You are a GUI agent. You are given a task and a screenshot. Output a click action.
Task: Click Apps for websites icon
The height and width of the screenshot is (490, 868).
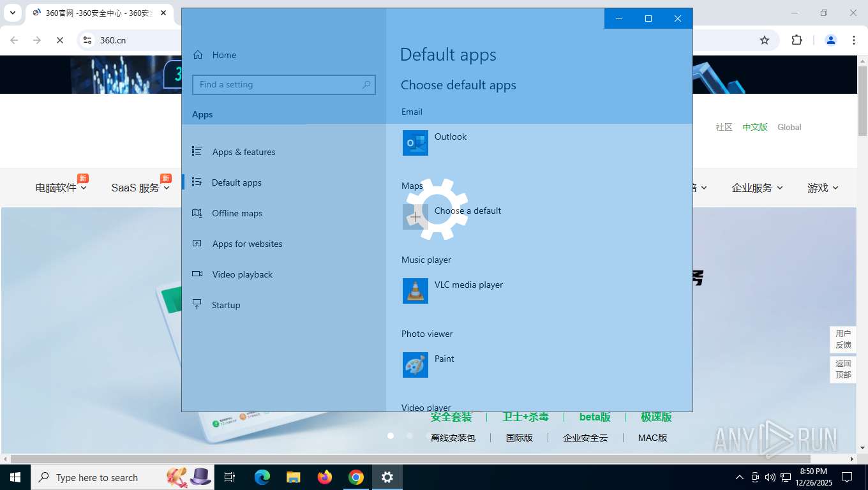[197, 244]
